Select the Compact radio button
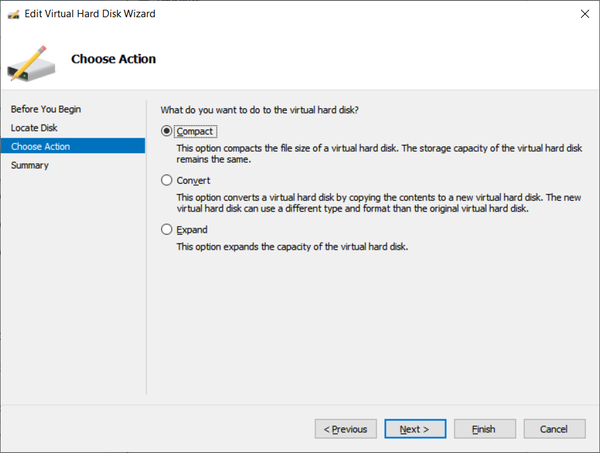The height and width of the screenshot is (453, 600). click(x=167, y=131)
